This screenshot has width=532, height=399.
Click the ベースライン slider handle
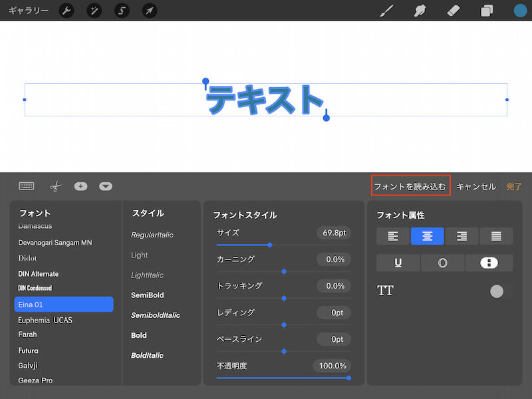[284, 352]
